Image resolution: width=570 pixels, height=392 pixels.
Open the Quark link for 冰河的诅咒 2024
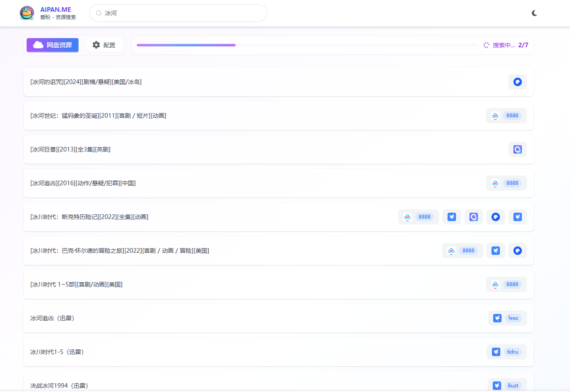518,82
